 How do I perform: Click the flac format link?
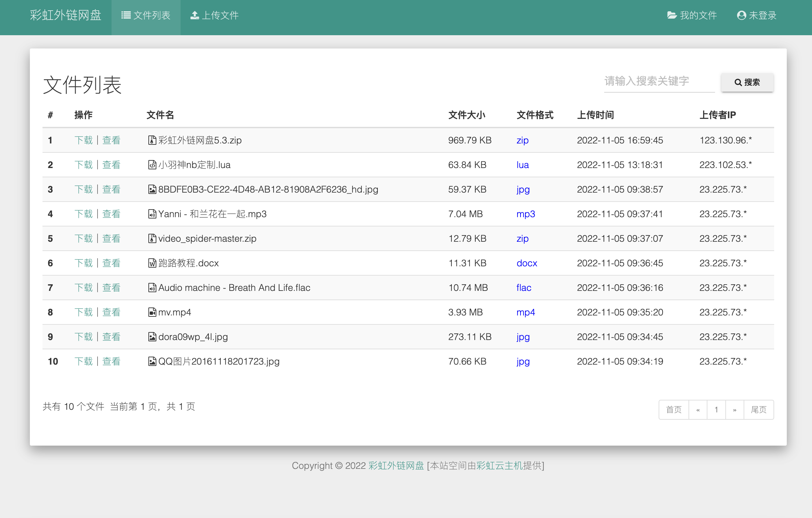point(524,288)
